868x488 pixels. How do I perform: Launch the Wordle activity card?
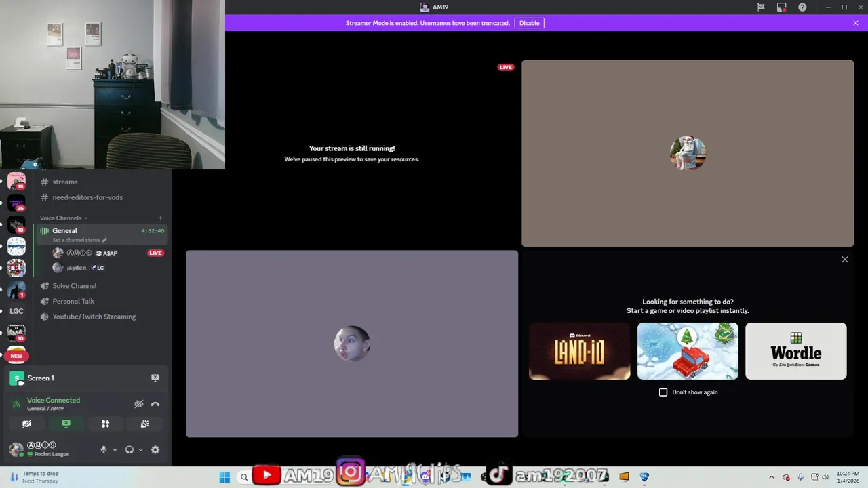click(x=796, y=351)
